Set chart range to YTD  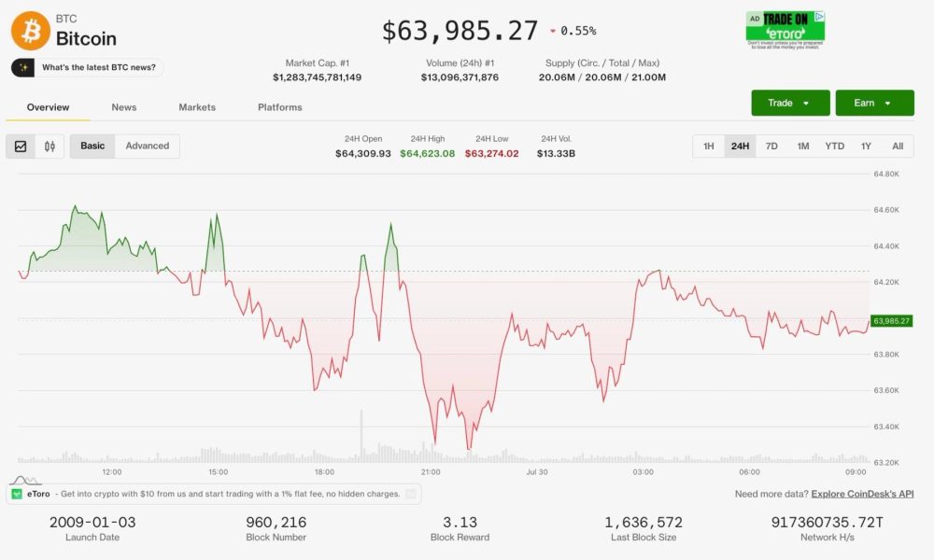tap(834, 147)
